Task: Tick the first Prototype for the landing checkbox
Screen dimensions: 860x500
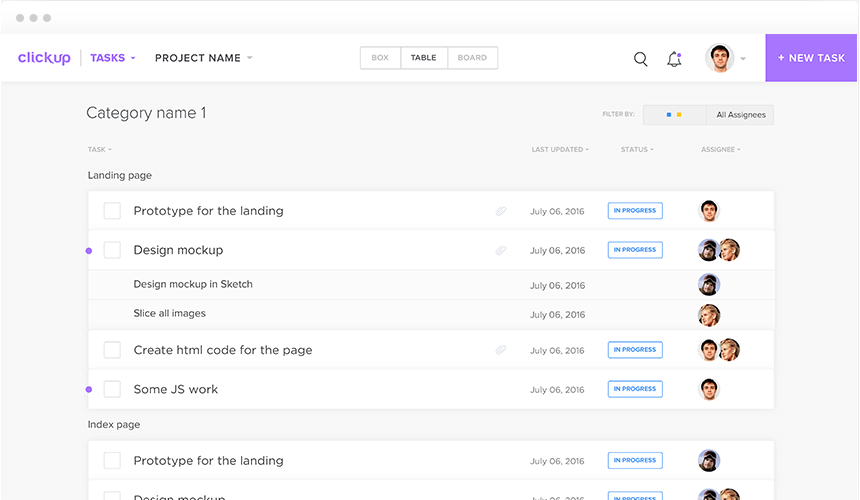Action: click(112, 211)
